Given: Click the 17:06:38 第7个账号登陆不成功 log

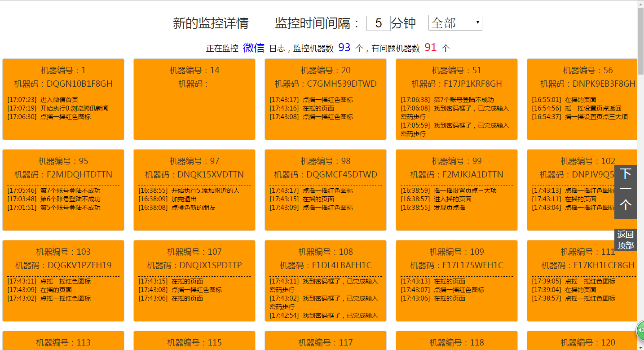Looking at the screenshot, I should [x=447, y=100].
